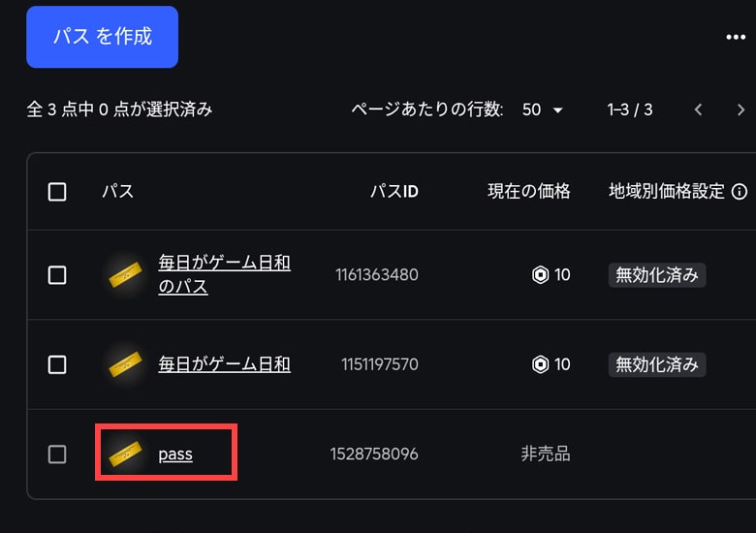Open the 毎日がゲーム日和 pass link
This screenshot has height=533, width=756.
pyautogui.click(x=224, y=364)
